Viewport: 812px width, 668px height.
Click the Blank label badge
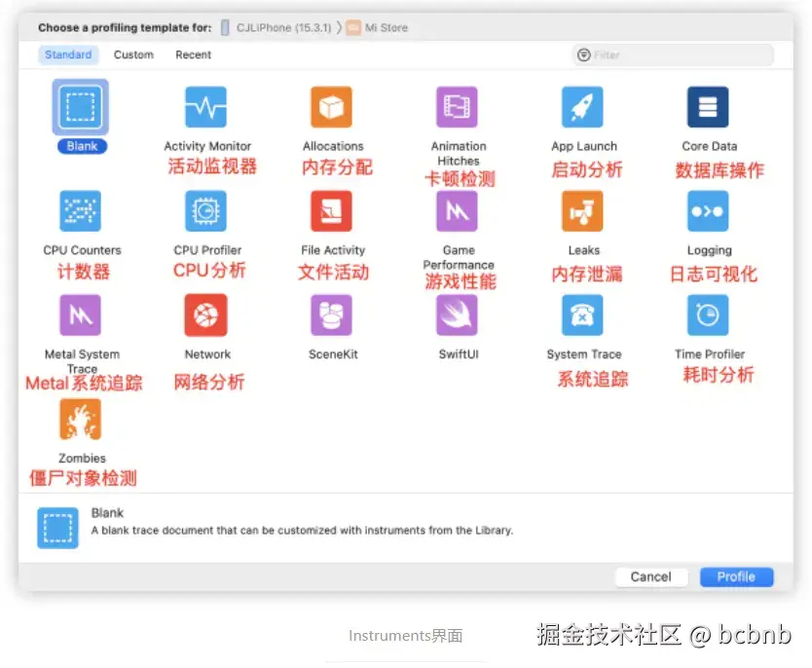(82, 146)
